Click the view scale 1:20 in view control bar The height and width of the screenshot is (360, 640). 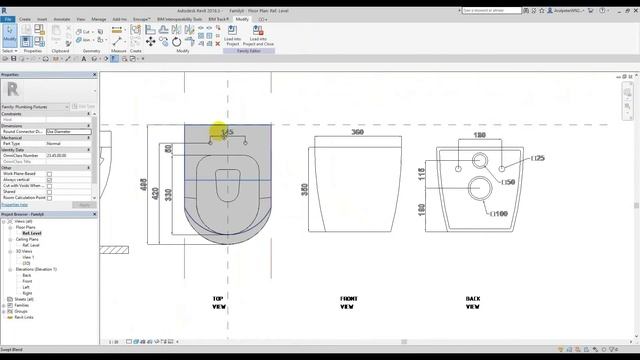(x=113, y=342)
